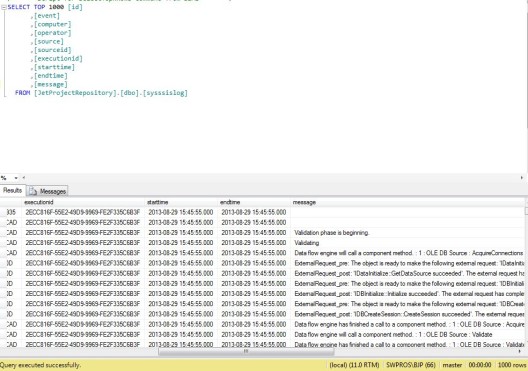The image size is (528, 371).
Task: Click the executionid column header
Action: tap(83, 202)
